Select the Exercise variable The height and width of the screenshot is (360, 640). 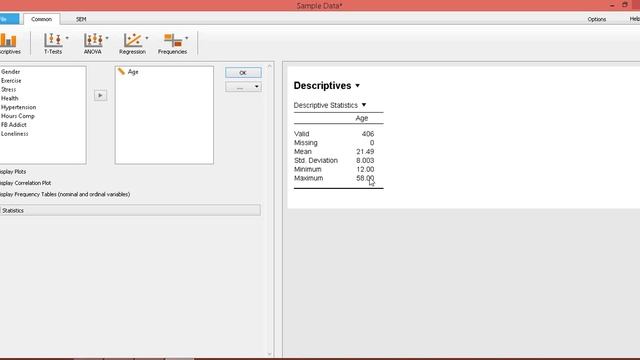point(11,81)
